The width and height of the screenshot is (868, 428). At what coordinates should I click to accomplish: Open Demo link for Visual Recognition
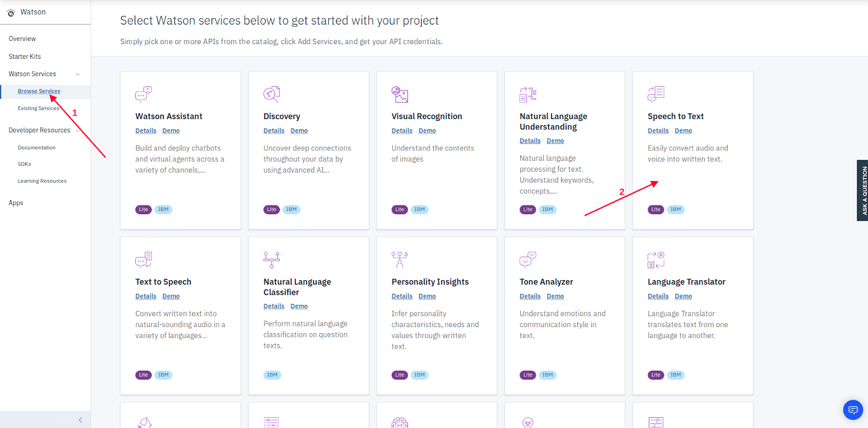coord(427,131)
